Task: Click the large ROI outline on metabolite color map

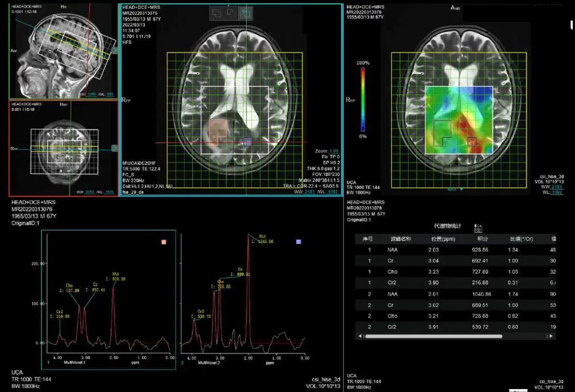Action: click(x=442, y=133)
